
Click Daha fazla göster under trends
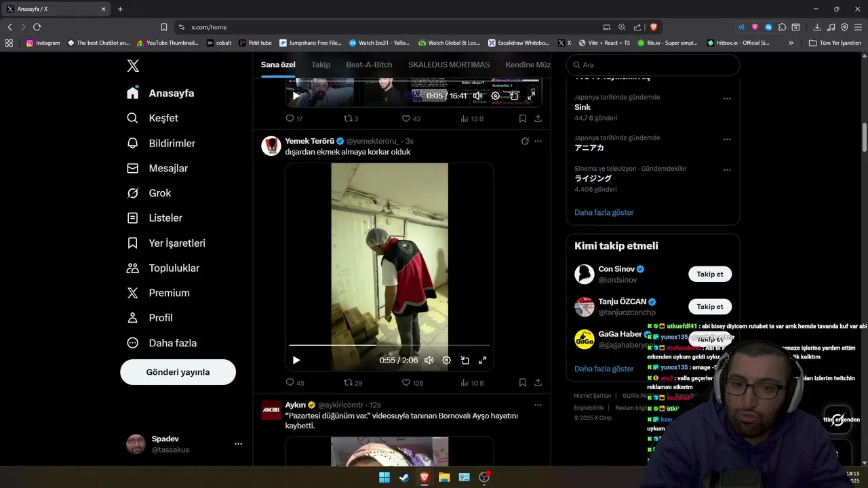(x=604, y=212)
